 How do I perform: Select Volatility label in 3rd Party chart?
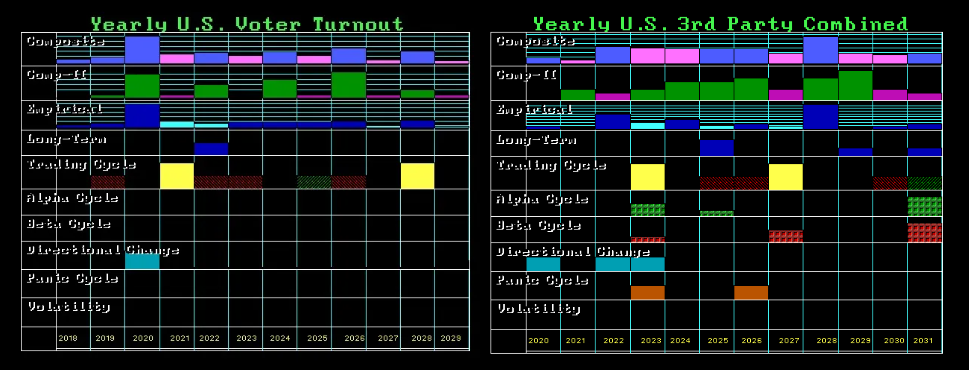(538, 308)
